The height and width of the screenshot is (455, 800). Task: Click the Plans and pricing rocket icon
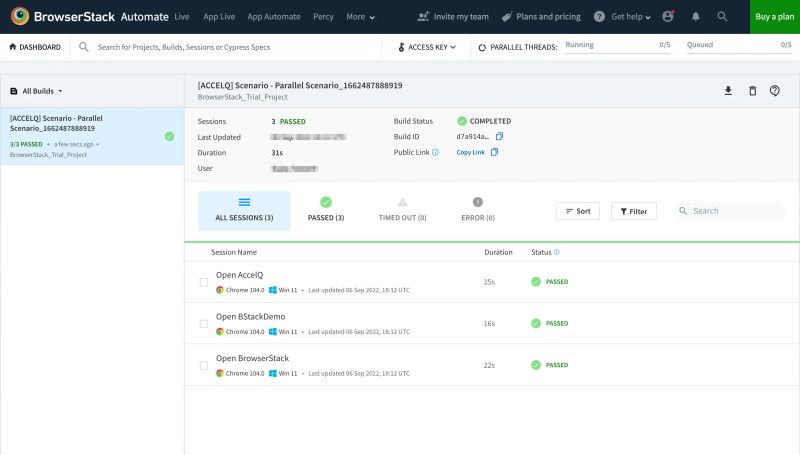507,17
